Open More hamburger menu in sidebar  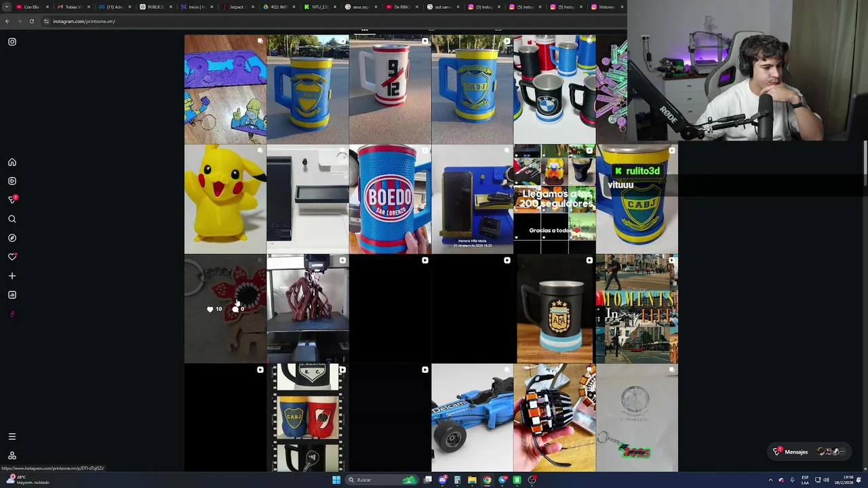pyautogui.click(x=12, y=436)
